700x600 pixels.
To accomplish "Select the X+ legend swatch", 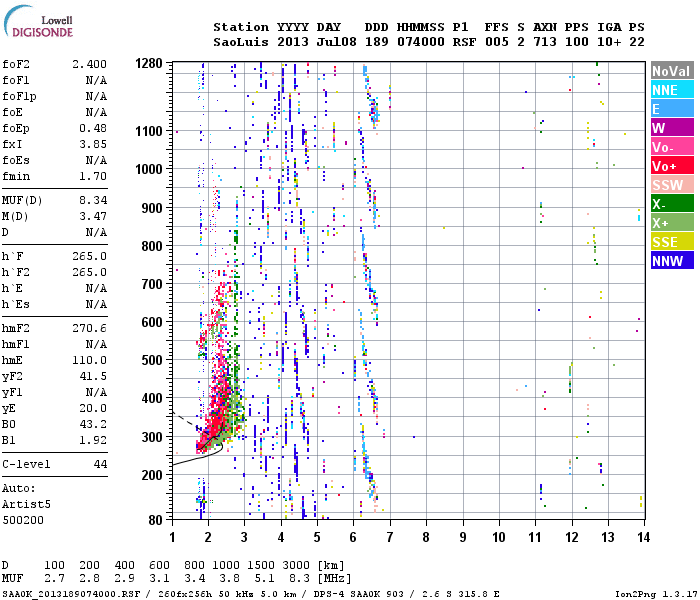I will coord(672,222).
